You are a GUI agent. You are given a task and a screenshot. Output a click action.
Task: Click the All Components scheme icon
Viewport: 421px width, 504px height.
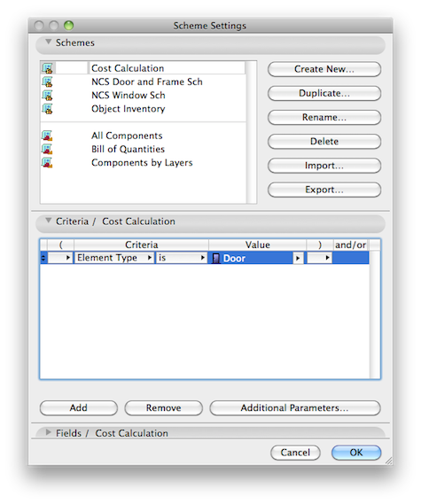[47, 136]
